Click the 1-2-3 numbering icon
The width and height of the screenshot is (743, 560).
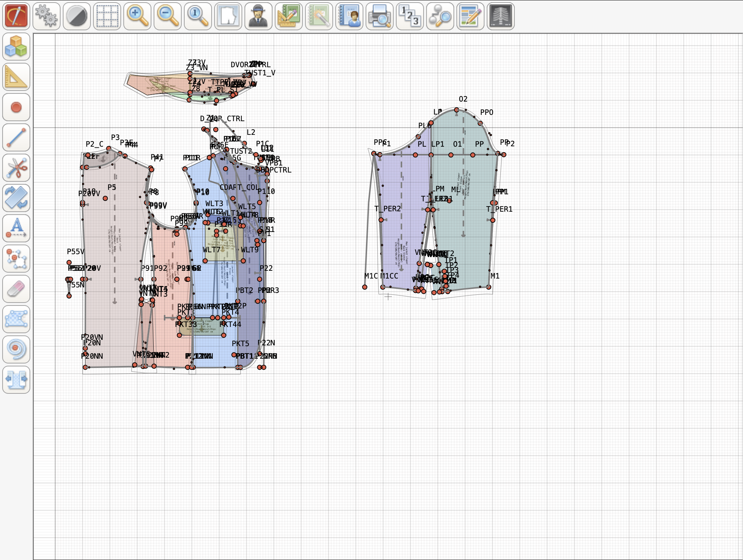(x=410, y=16)
